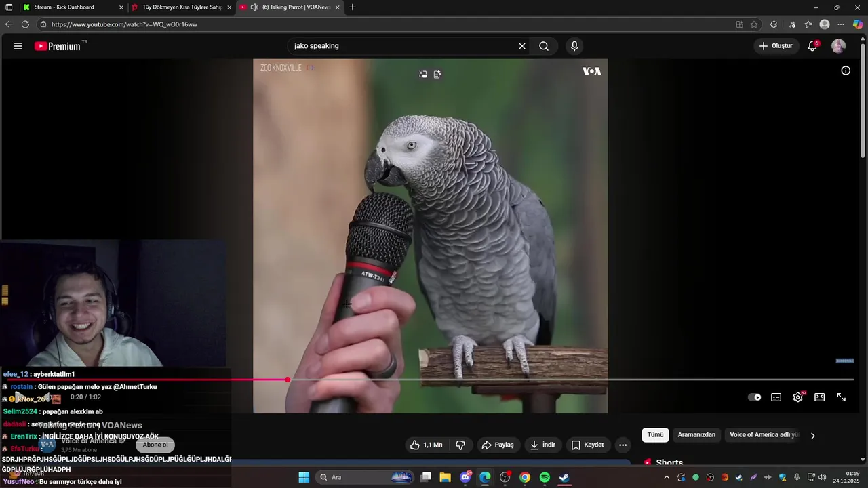The image size is (868, 488).
Task: Enter full screen video mode
Action: click(x=842, y=397)
